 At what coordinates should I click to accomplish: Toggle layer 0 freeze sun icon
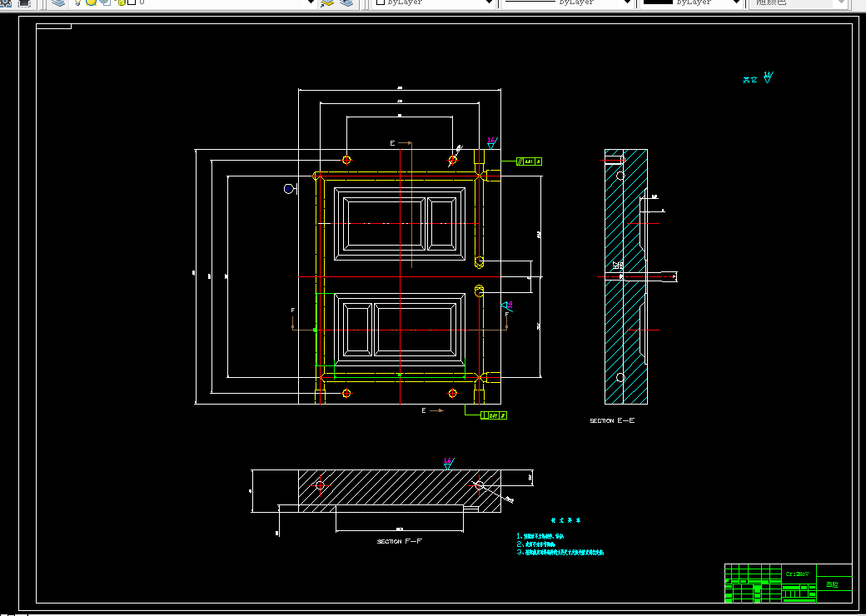coord(91,2)
